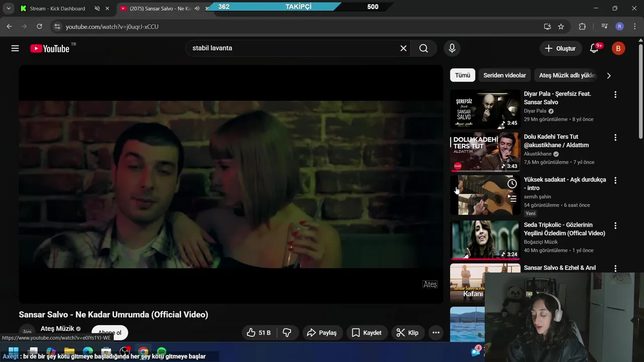Expand Chrome tab search dropdown
Image resolution: width=644 pixels, height=362 pixels.
[x=9, y=9]
